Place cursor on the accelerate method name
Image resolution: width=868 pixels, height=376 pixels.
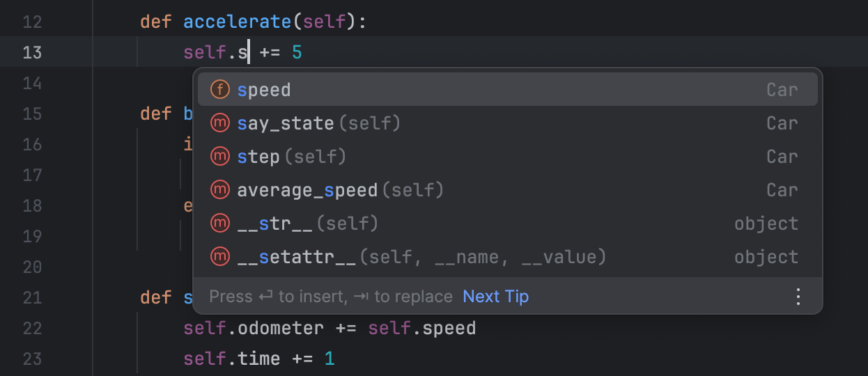point(237,22)
